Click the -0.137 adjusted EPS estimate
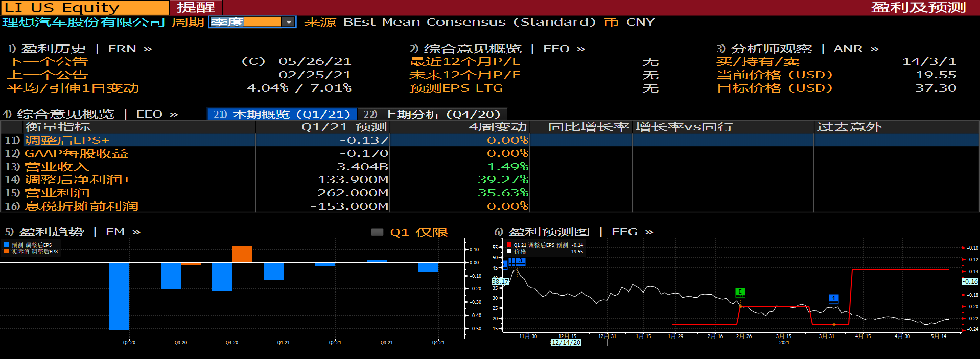The width and height of the screenshot is (980, 359). pos(364,140)
